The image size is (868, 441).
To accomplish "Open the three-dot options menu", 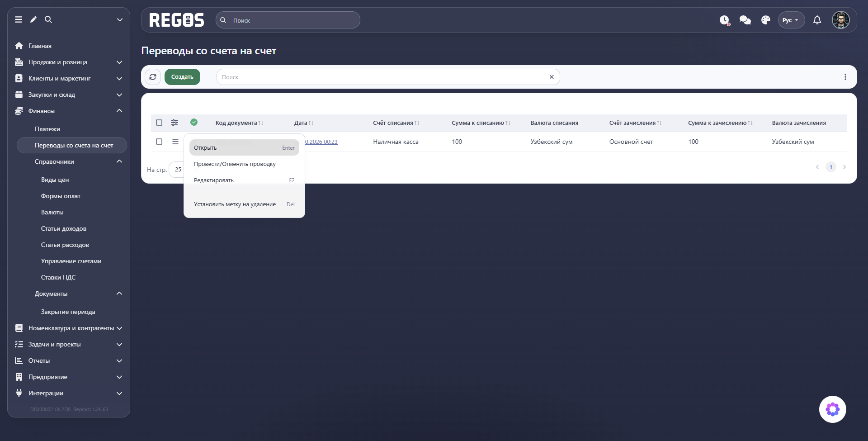I will (x=845, y=77).
